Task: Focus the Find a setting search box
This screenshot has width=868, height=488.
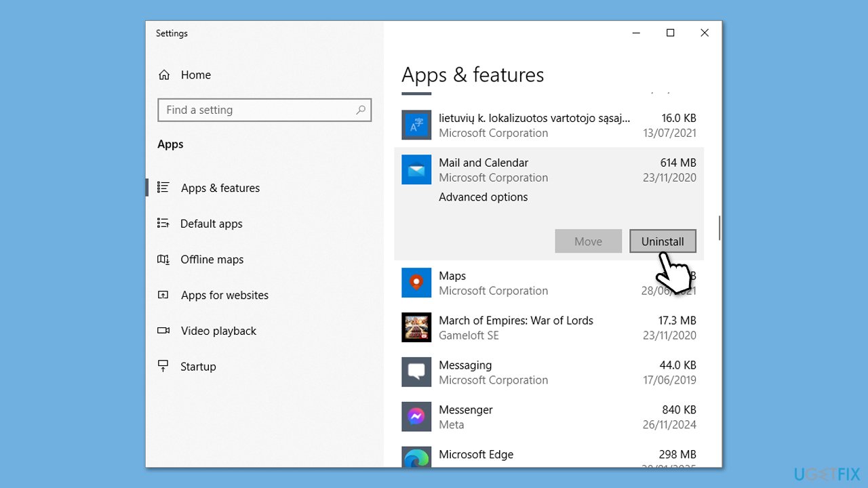Action: click(x=264, y=110)
